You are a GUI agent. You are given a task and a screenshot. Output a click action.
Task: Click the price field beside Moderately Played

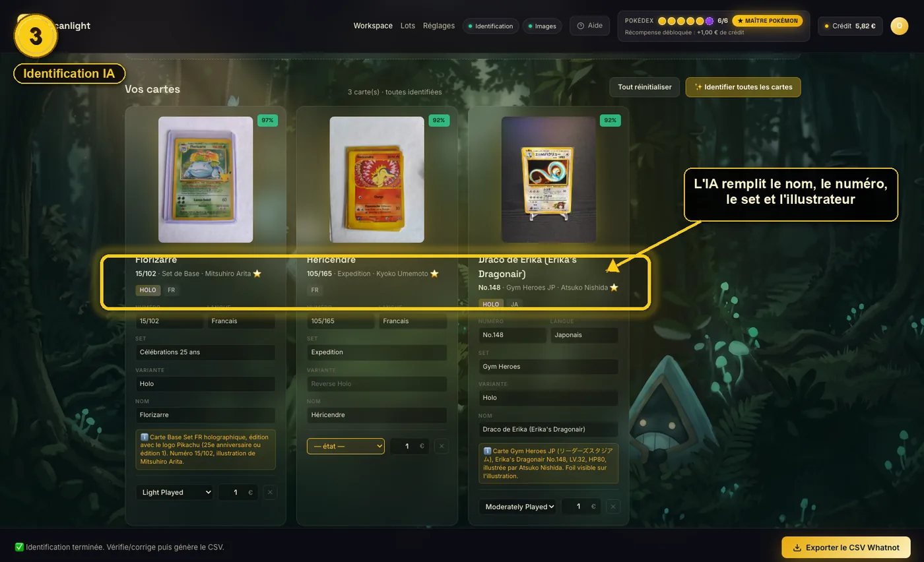coord(581,507)
